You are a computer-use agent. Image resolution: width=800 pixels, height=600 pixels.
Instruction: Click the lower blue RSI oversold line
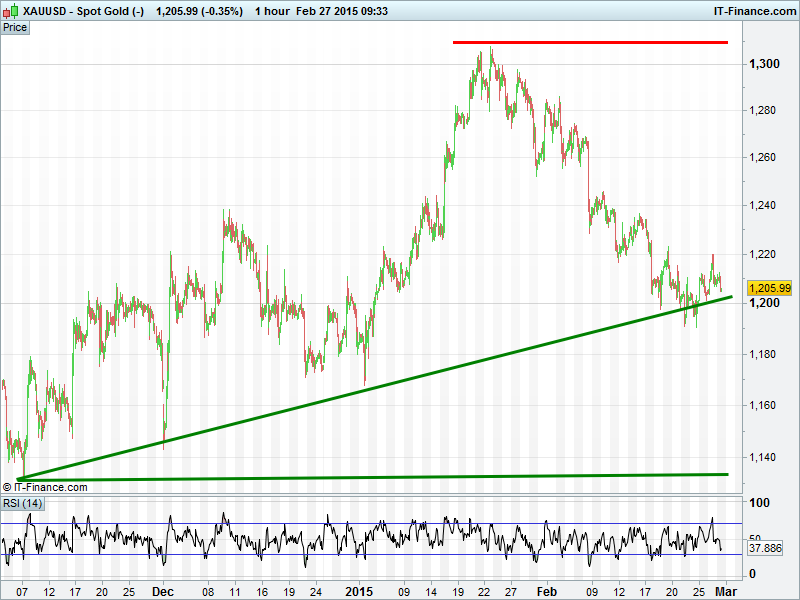pyautogui.click(x=371, y=555)
